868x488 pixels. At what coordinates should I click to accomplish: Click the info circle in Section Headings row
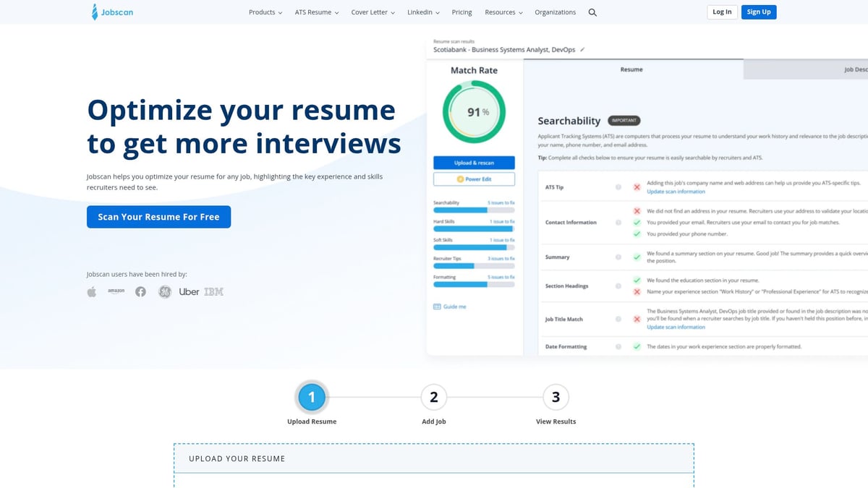[x=618, y=286]
